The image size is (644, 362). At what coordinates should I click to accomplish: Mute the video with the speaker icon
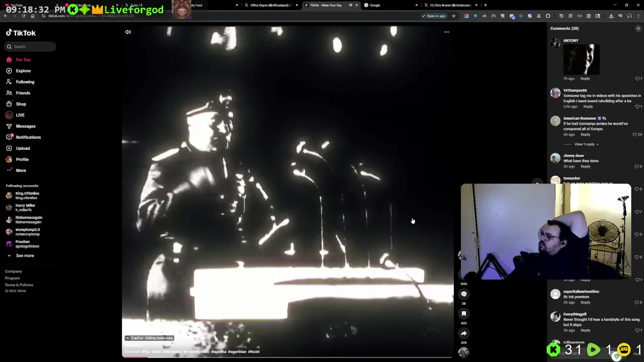tap(128, 32)
